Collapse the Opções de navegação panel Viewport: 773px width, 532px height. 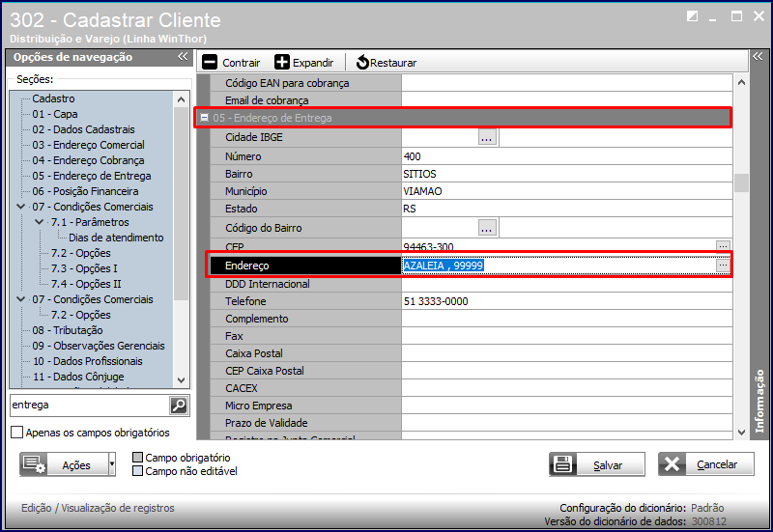pos(183,57)
